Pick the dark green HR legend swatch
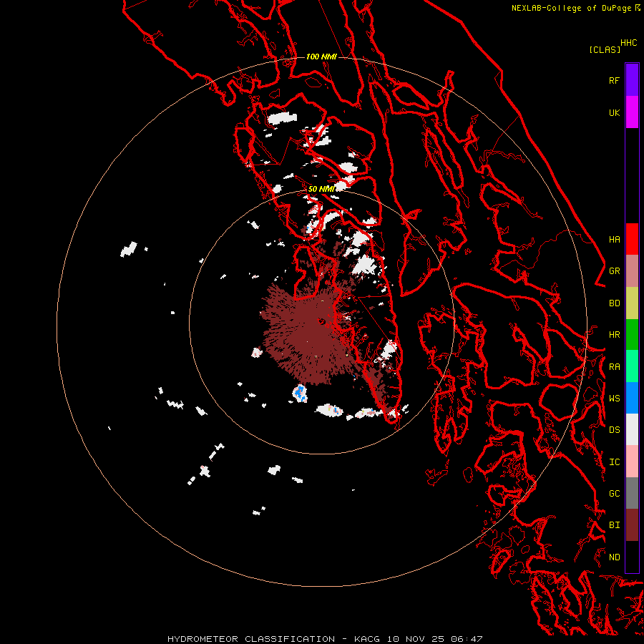The image size is (644, 644). [632, 335]
